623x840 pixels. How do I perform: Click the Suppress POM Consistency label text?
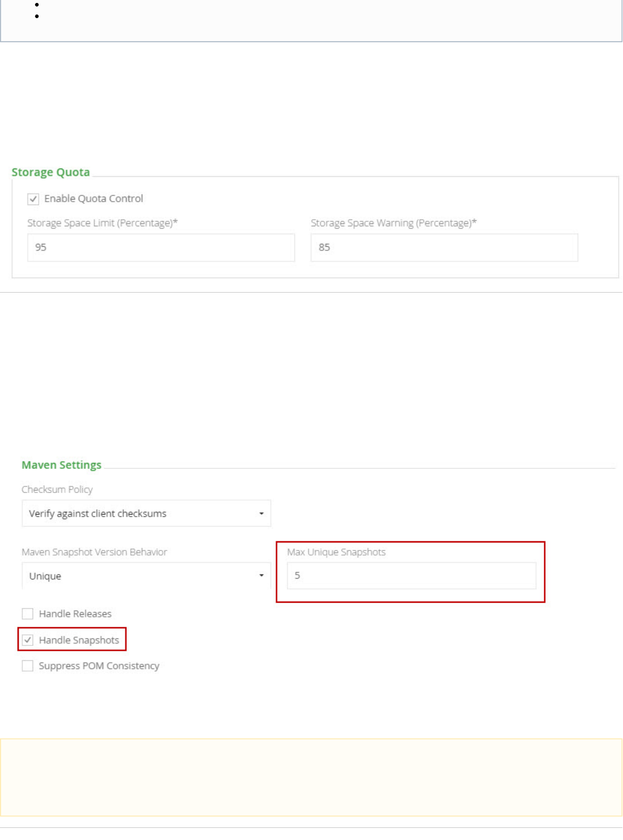point(99,666)
